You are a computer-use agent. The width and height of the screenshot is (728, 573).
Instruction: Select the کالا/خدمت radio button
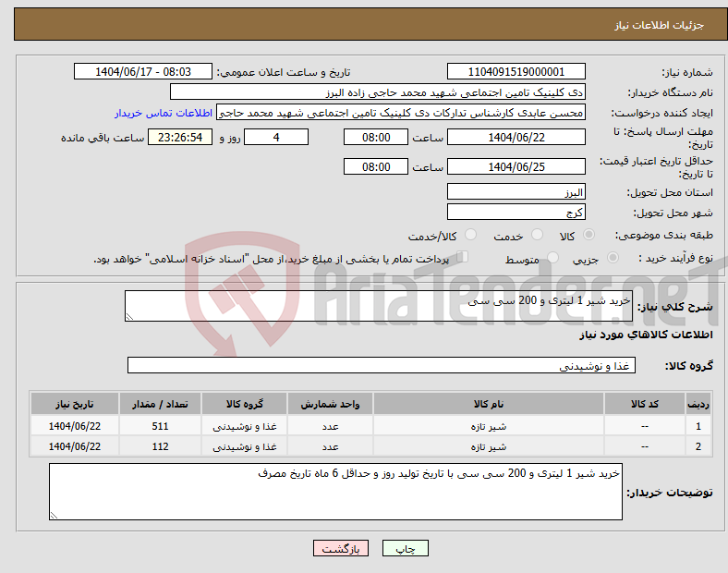(x=470, y=236)
